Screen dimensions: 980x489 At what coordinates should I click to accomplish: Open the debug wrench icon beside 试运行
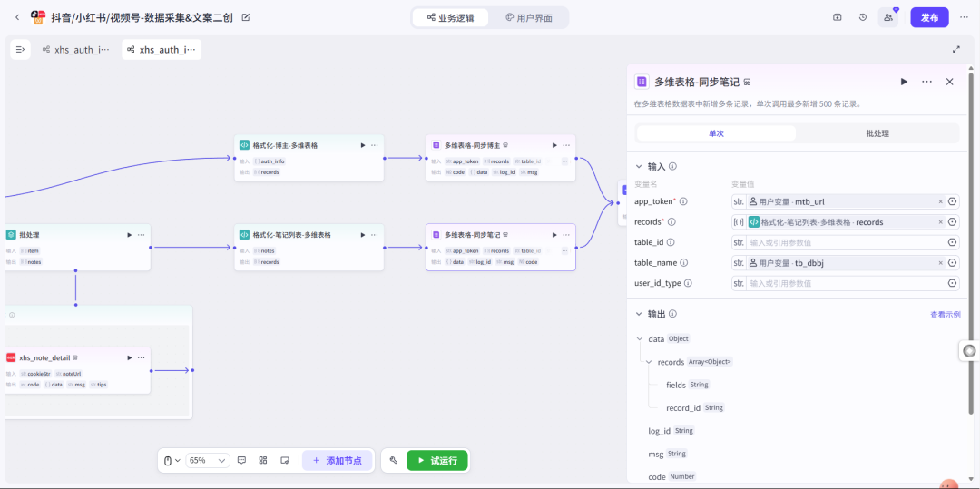click(394, 460)
